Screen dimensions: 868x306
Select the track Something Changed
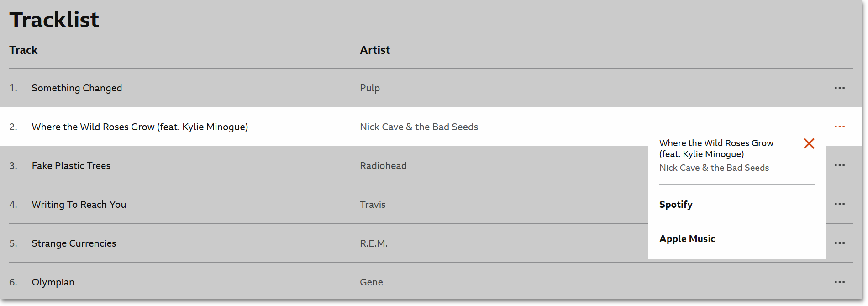(x=77, y=88)
